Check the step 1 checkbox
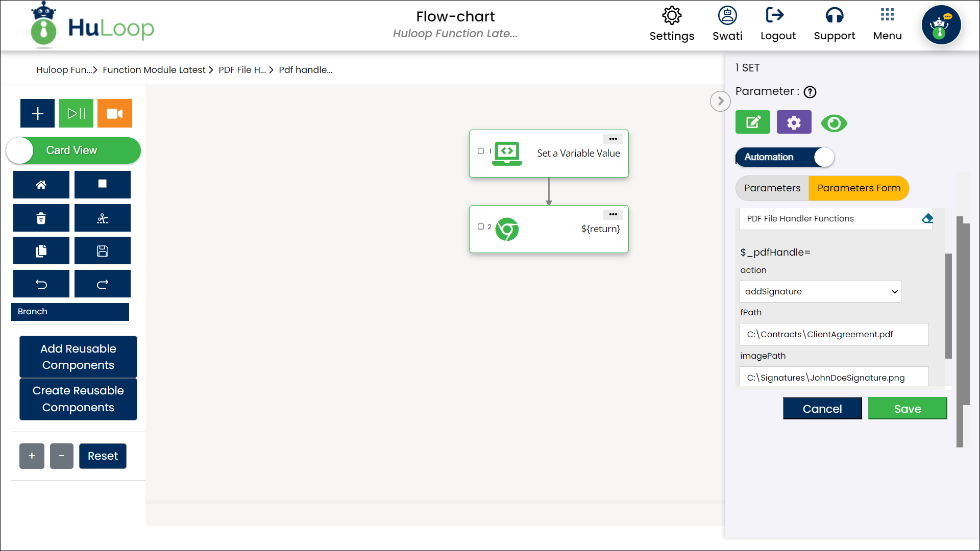Image resolution: width=980 pixels, height=551 pixels. [481, 151]
